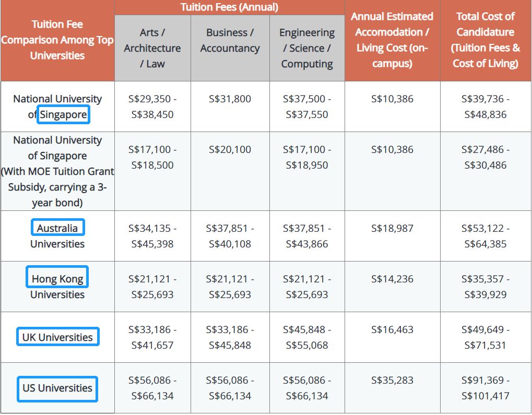
Task: Select the Hong Kong highlighted label
Action: [x=57, y=277]
